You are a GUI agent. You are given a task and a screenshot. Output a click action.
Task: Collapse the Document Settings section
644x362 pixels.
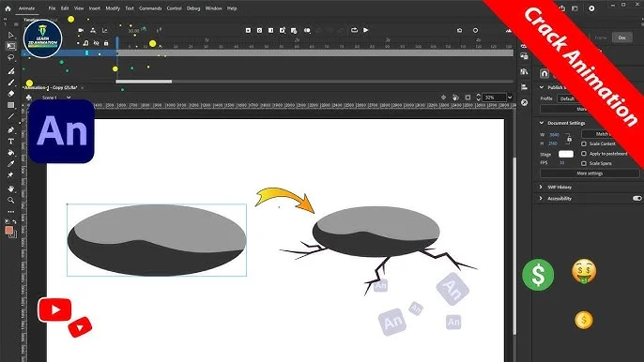tap(542, 123)
